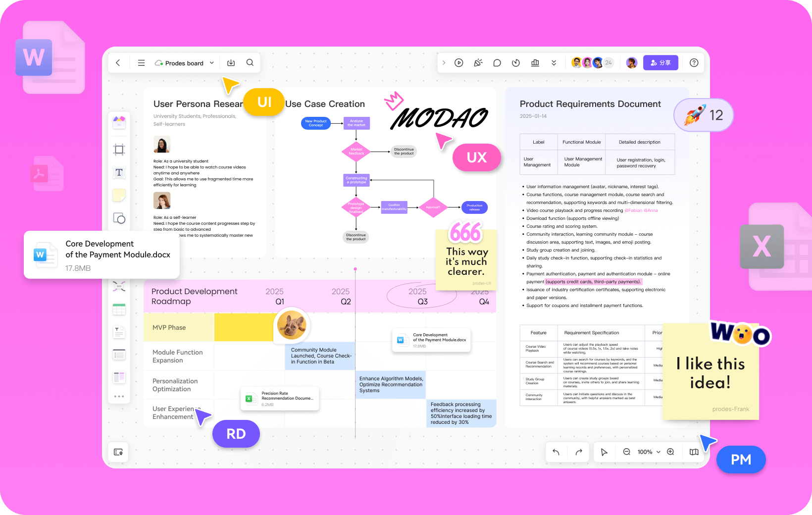The height and width of the screenshot is (515, 812).
Task: Start presentation with the play icon
Action: pyautogui.click(x=459, y=63)
